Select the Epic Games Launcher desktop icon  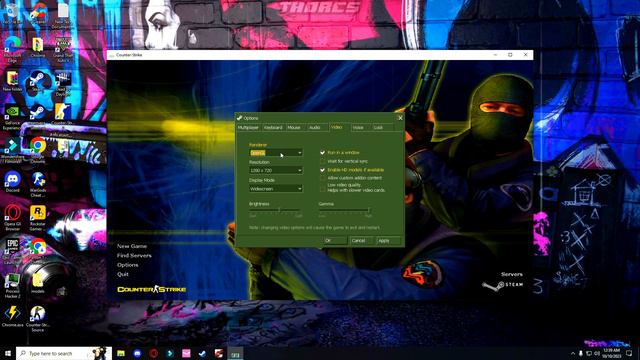click(12, 251)
